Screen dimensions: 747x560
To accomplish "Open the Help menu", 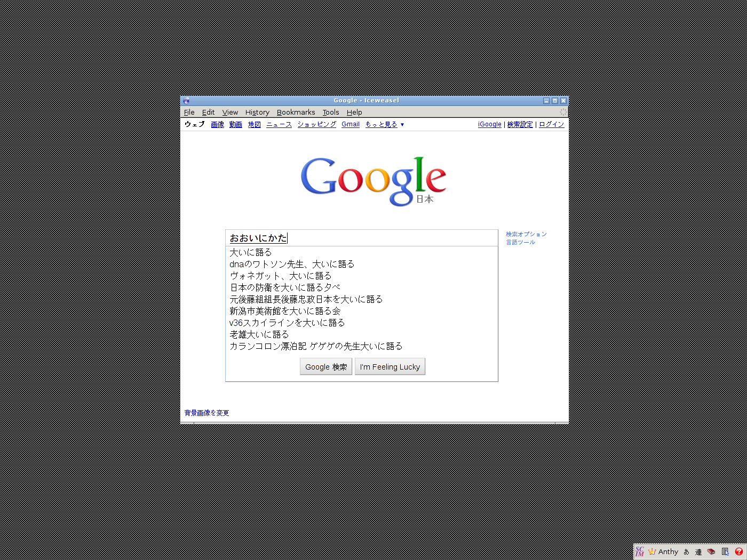I will click(354, 112).
